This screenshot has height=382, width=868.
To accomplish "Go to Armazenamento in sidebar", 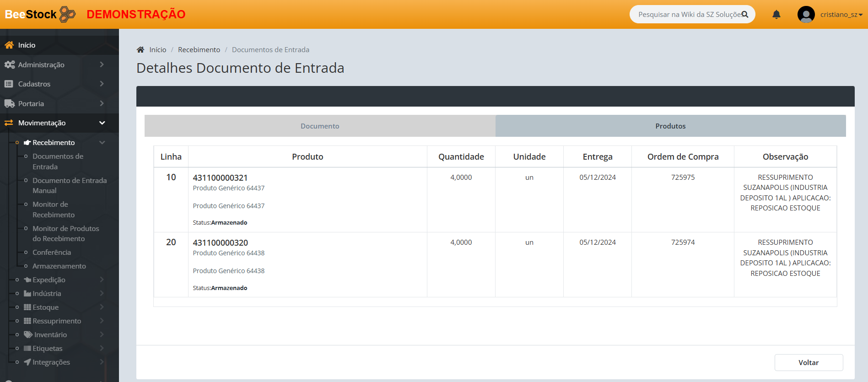I will 59,266.
